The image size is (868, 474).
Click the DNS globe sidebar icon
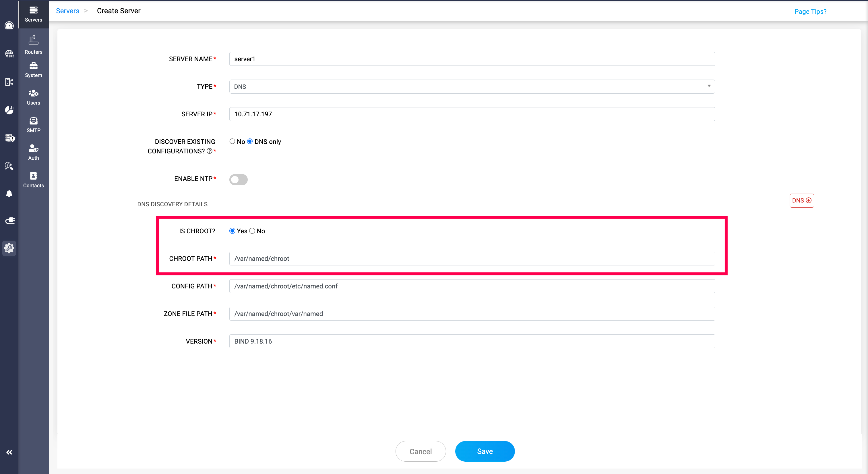point(9,54)
